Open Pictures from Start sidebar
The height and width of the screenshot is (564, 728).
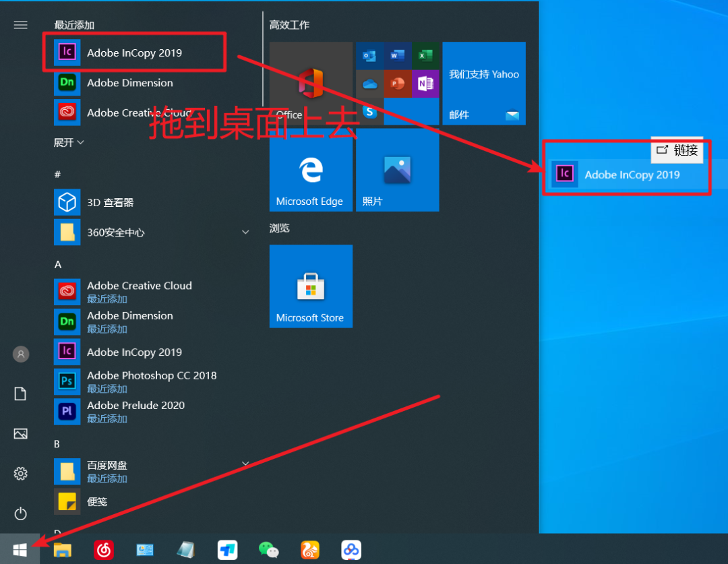(20, 433)
